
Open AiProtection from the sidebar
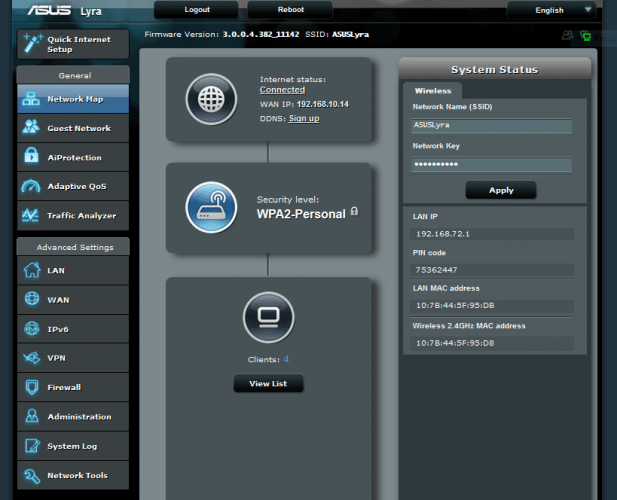(73, 157)
